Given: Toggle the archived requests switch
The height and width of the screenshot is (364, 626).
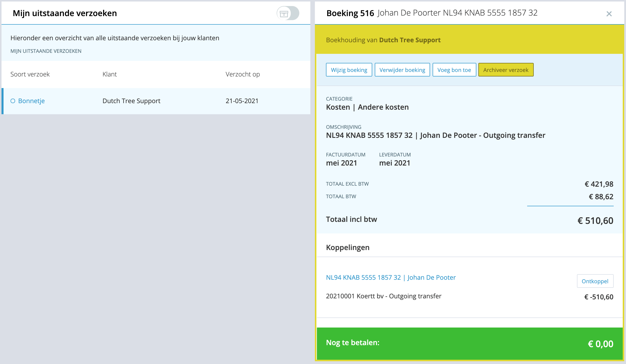Looking at the screenshot, I should [288, 13].
